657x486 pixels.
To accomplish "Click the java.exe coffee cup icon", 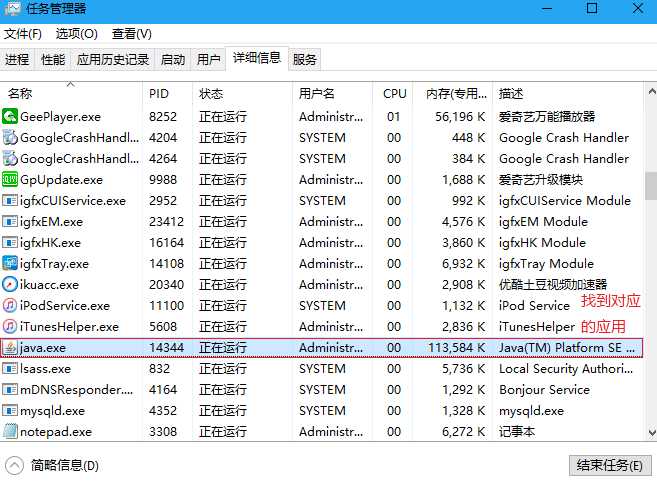I will [x=10, y=347].
